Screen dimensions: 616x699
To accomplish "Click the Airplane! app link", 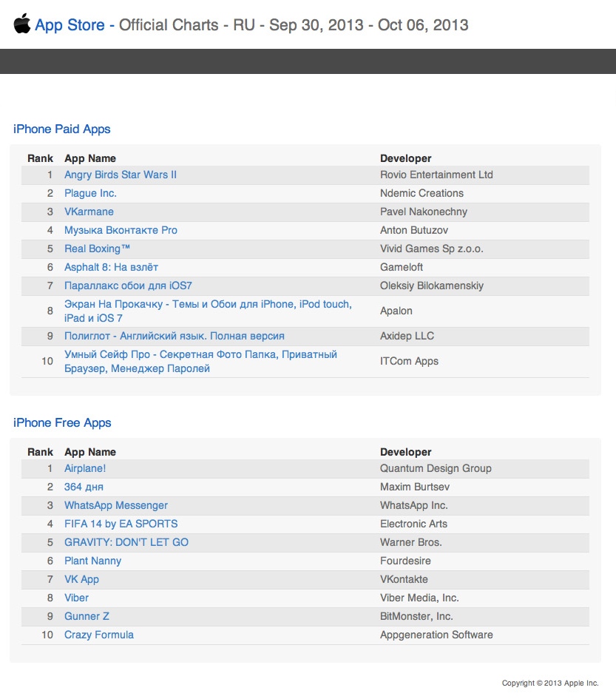I will click(85, 469).
